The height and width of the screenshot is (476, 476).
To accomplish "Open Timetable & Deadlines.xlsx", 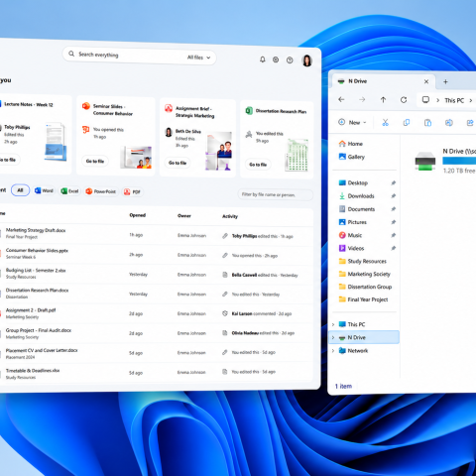I will coord(33,370).
